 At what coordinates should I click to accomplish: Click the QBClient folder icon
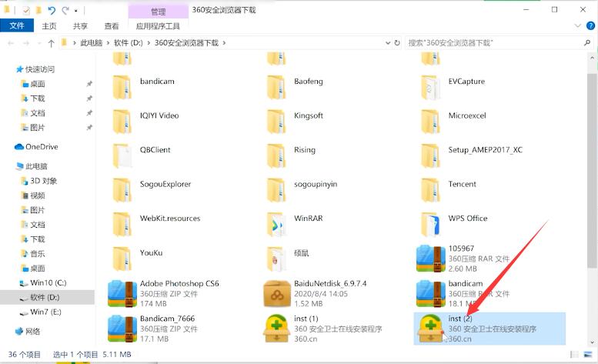(122, 156)
